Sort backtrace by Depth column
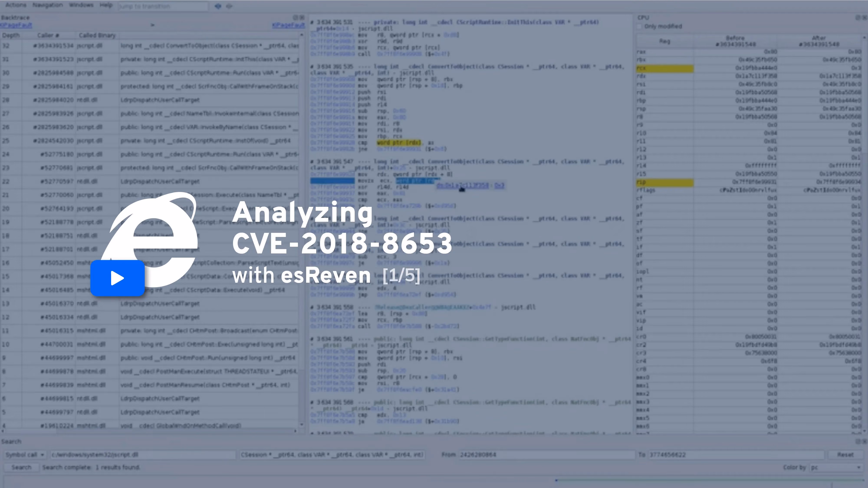 click(11, 35)
